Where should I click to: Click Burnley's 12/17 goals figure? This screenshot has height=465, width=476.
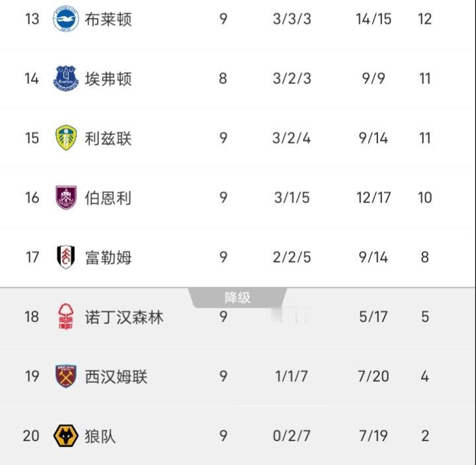tap(374, 198)
